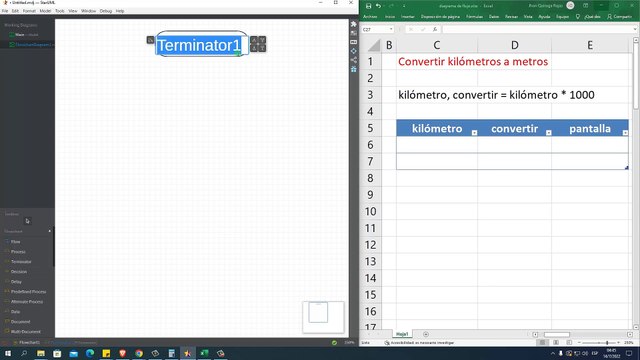The image size is (640, 360).
Task: Pick the Process element in StarUML toolbox
Action: pos(18,252)
